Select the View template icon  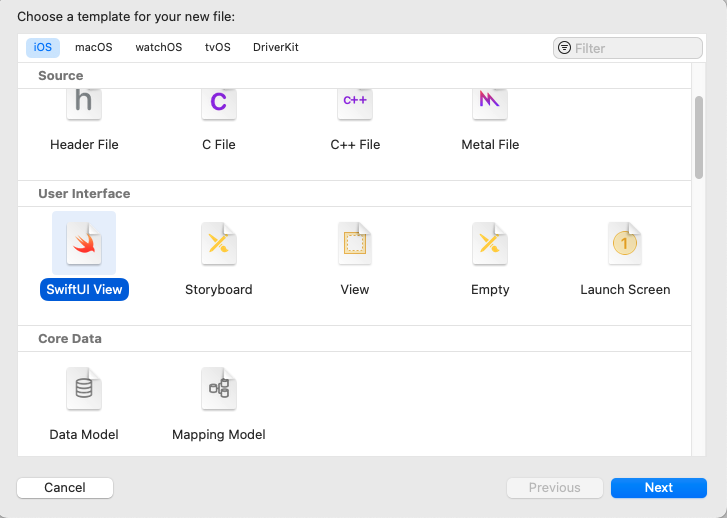pyautogui.click(x=355, y=244)
